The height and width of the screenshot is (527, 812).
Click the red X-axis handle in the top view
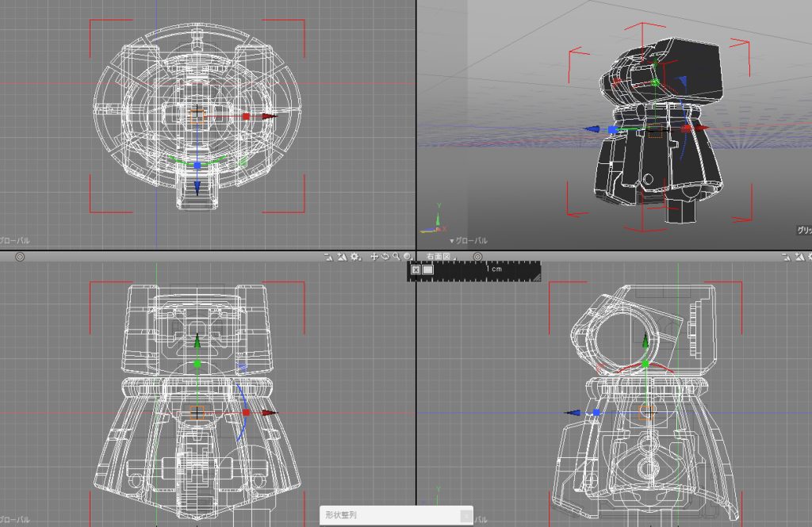coord(247,116)
